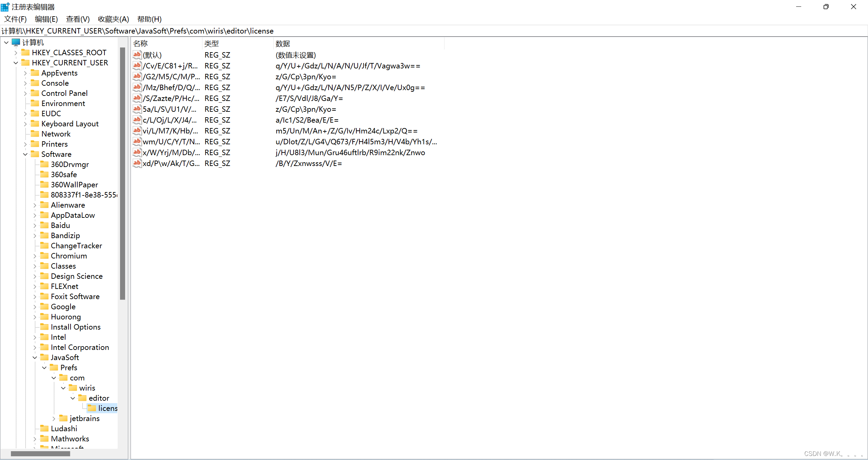The image size is (868, 460).
Task: Select the Foxit Software key
Action: click(x=75, y=296)
